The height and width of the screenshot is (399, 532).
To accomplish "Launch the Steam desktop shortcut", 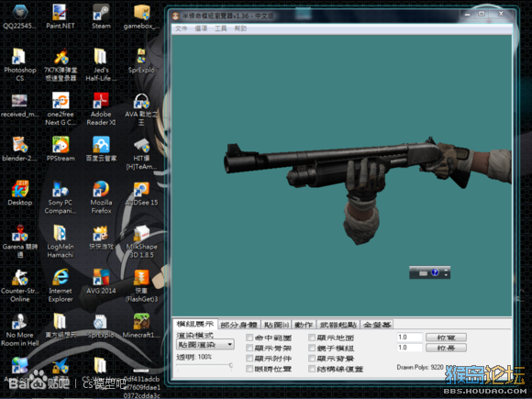I will [x=101, y=16].
